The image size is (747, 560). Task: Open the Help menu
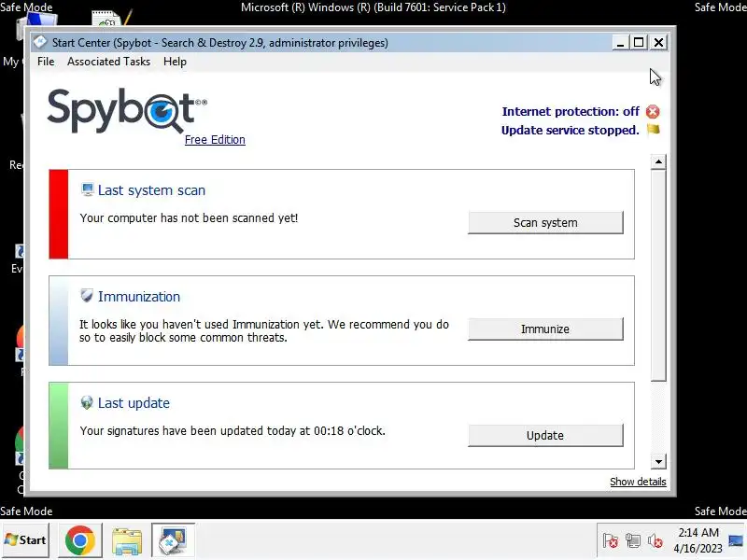point(175,62)
